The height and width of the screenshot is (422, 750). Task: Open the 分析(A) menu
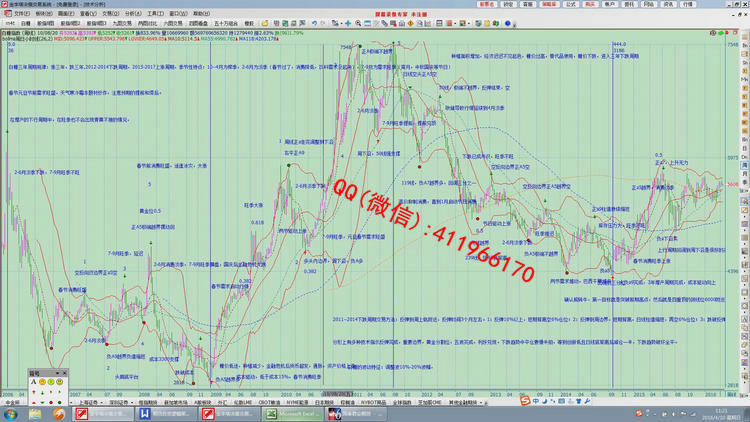coord(132,13)
